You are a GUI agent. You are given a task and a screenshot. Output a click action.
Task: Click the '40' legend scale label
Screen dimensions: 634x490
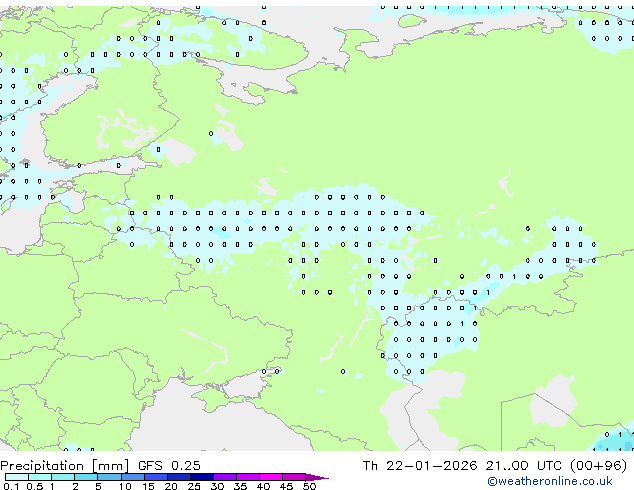[x=263, y=486]
